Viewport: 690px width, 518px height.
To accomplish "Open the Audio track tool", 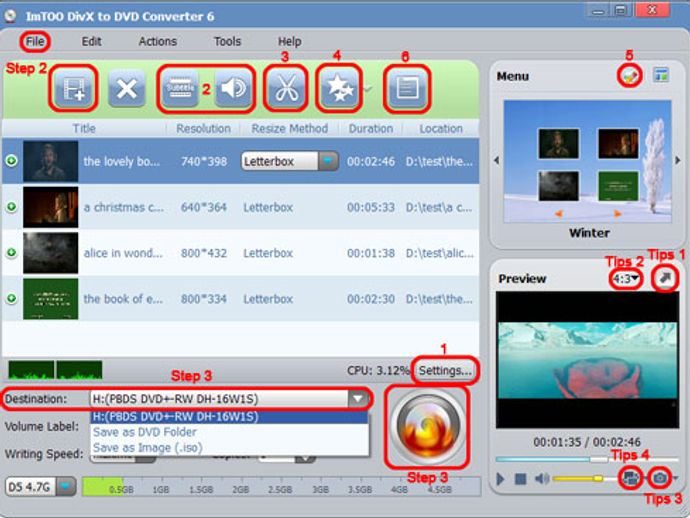I will point(233,88).
